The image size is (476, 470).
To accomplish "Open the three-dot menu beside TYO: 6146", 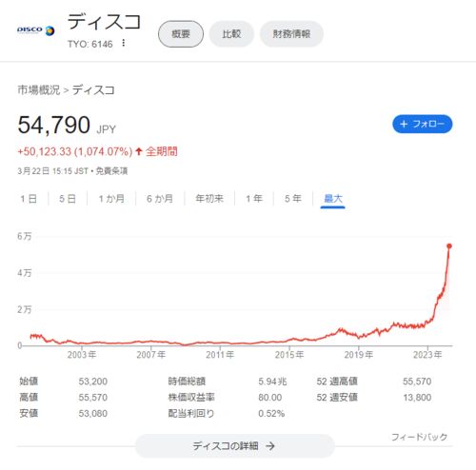I will coord(124,43).
